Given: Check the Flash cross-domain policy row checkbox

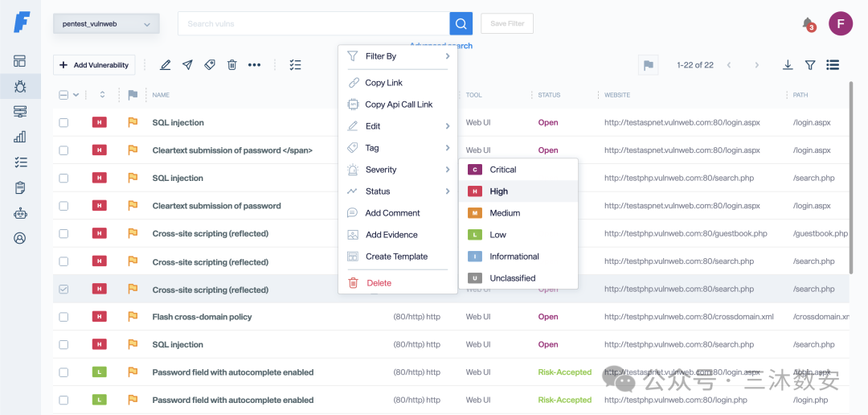Looking at the screenshot, I should click(x=63, y=316).
